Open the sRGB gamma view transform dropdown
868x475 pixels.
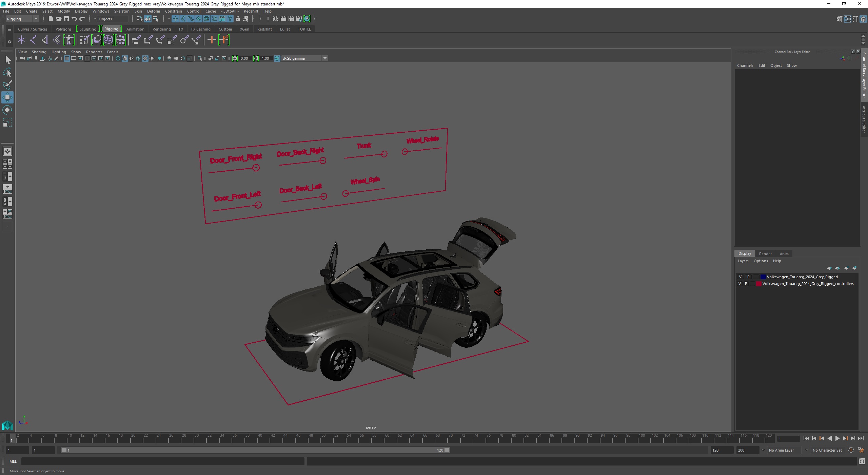tap(304, 58)
